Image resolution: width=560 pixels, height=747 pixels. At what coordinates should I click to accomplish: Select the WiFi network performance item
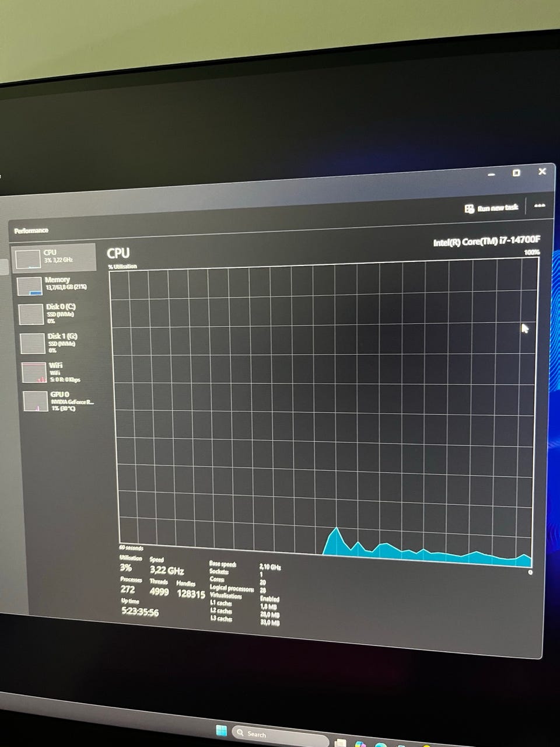57,372
